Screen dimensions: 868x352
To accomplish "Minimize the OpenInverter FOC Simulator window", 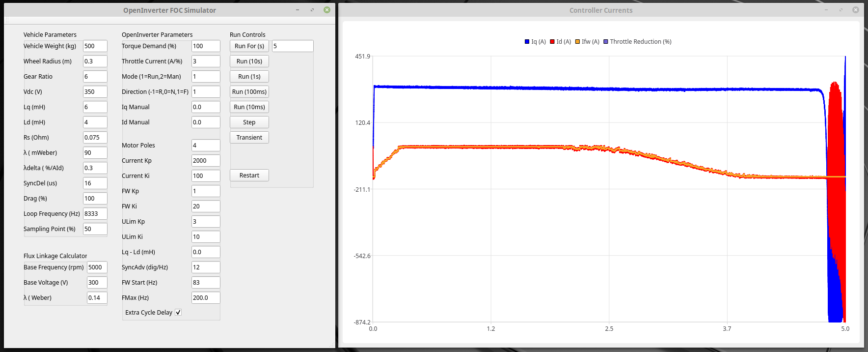I will 298,10.
